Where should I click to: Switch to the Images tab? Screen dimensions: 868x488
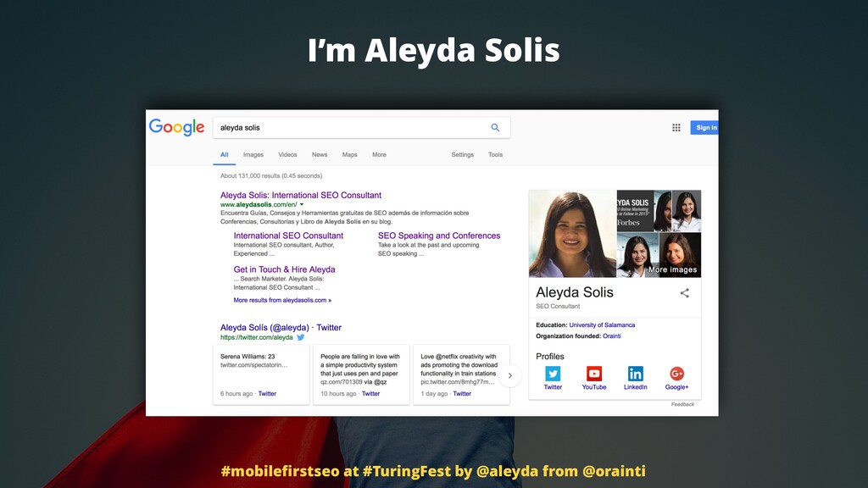[x=253, y=155]
